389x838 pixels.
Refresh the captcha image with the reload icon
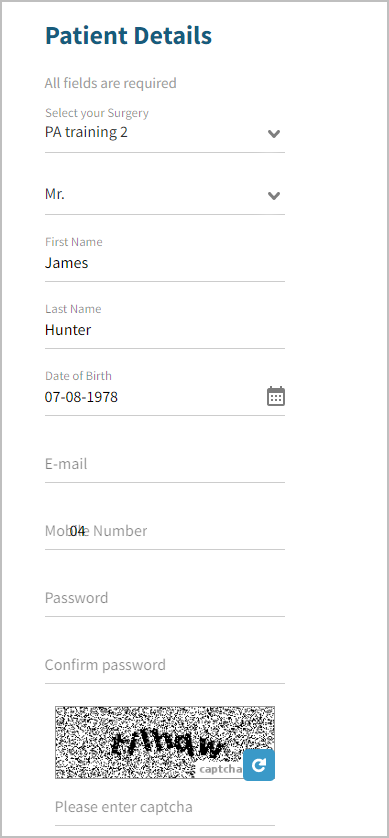(x=259, y=765)
